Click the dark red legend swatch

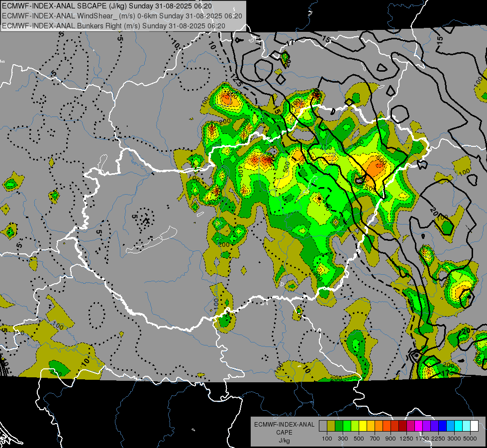click(x=403, y=426)
